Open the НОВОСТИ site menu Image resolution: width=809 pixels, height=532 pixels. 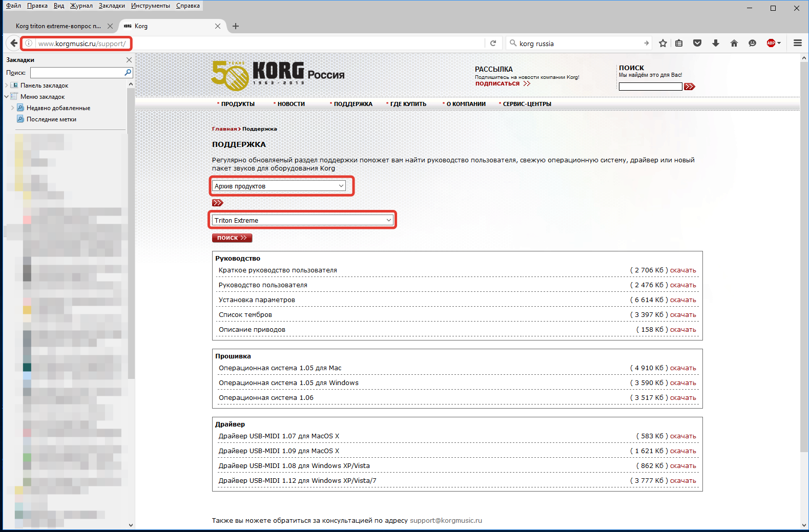coord(291,104)
